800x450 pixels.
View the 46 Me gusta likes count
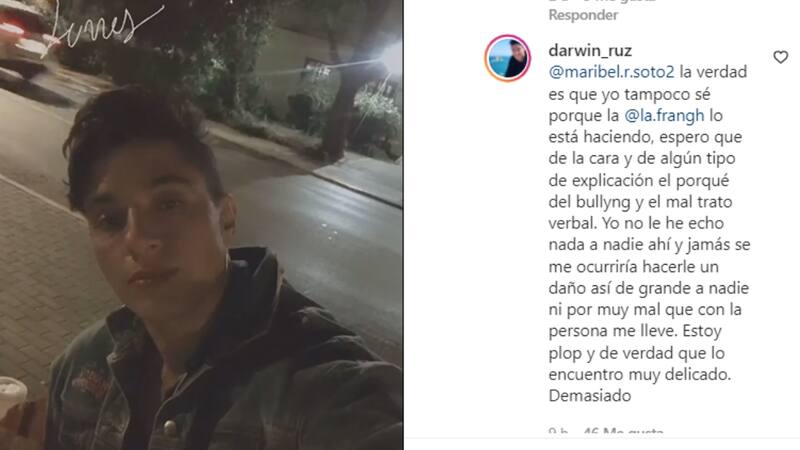[623, 432]
